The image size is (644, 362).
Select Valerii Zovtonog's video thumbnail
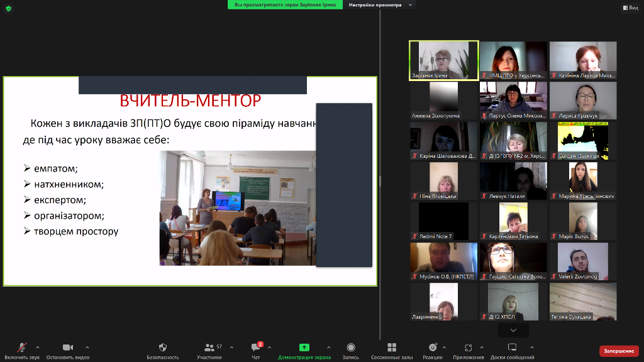pyautogui.click(x=582, y=261)
